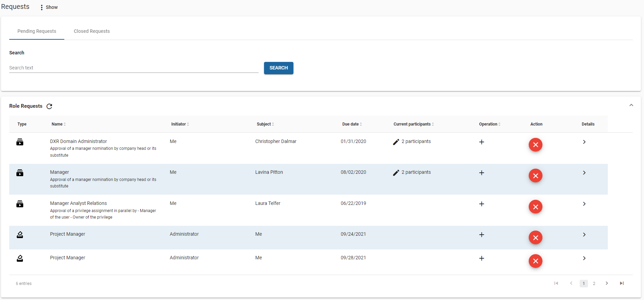Cancel the Manager Analyst Relations request
The width and height of the screenshot is (644, 300).
(535, 207)
